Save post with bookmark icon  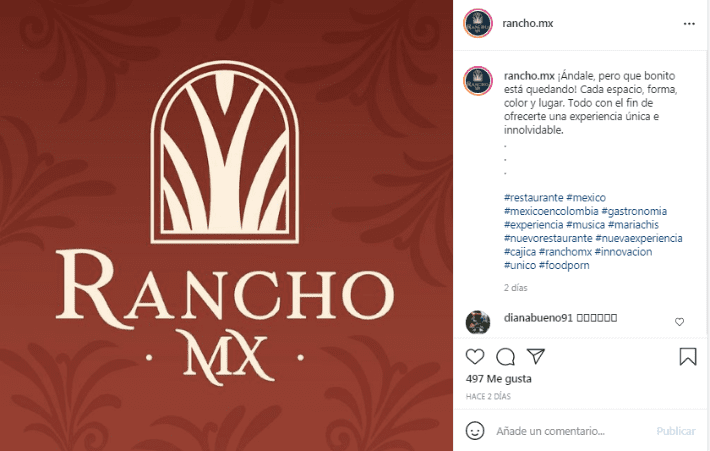click(688, 356)
